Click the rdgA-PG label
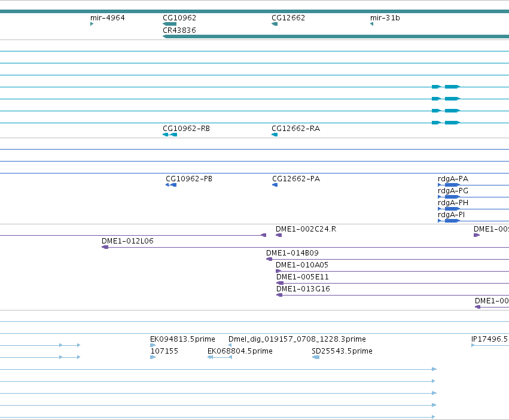This screenshot has height=420, width=509. (x=453, y=191)
